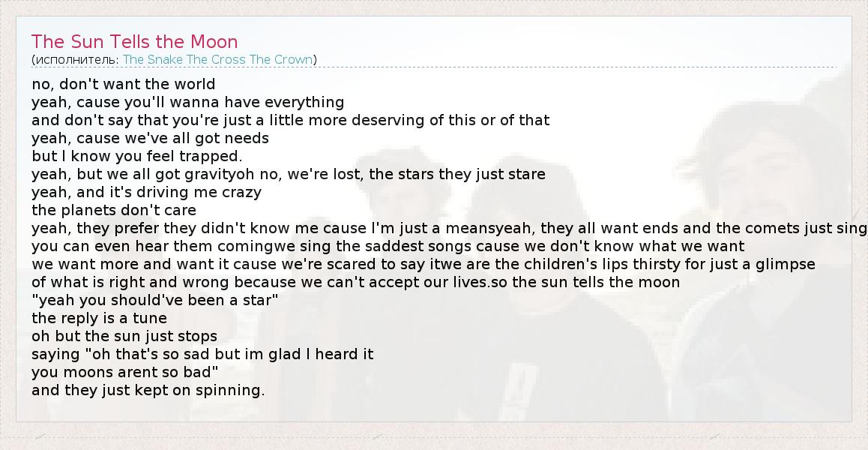Screen dimensions: 868x450
Task: Click the line mentioning "the stars they just stare"
Action: (x=289, y=174)
